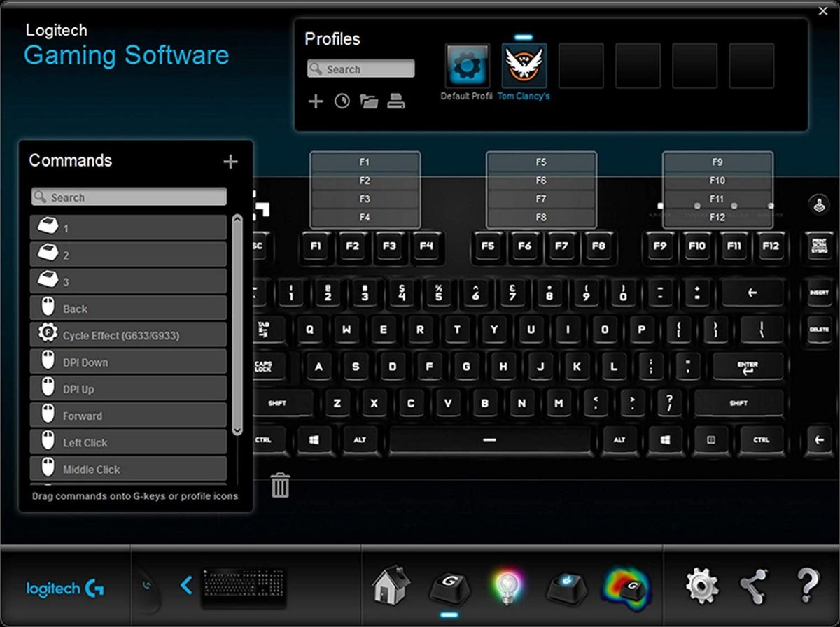This screenshot has width=840, height=627.
Task: Open the game mode settings key icon
Action: pyautogui.click(x=566, y=586)
